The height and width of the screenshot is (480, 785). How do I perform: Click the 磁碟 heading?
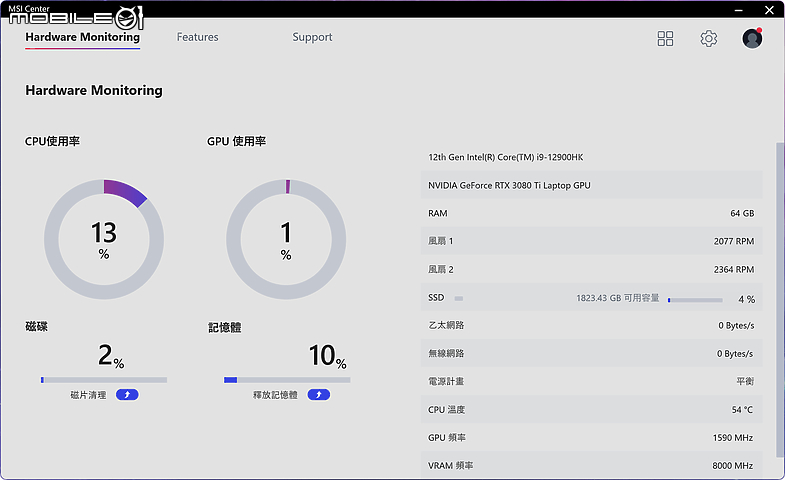tap(37, 326)
